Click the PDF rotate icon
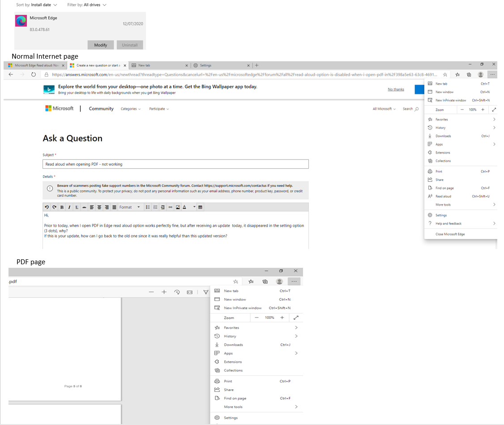Screen dimensions: 504x425 point(177,292)
